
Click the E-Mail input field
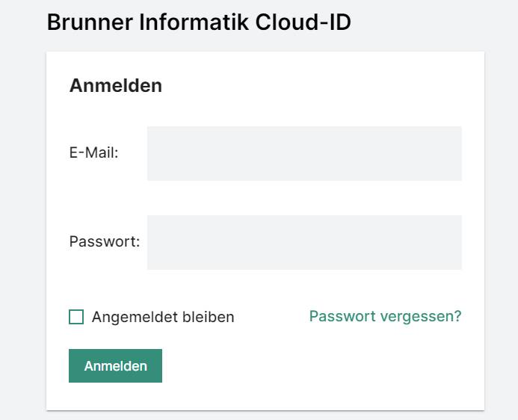pyautogui.click(x=304, y=153)
